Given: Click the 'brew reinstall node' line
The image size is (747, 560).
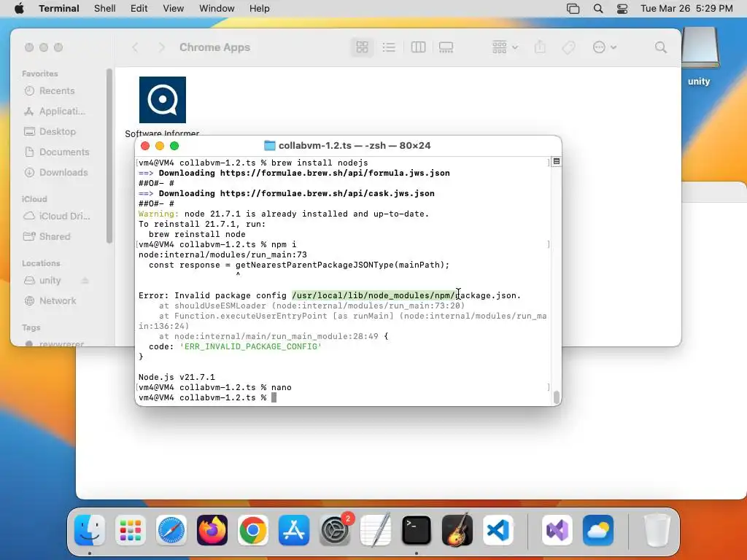Looking at the screenshot, I should [197, 234].
